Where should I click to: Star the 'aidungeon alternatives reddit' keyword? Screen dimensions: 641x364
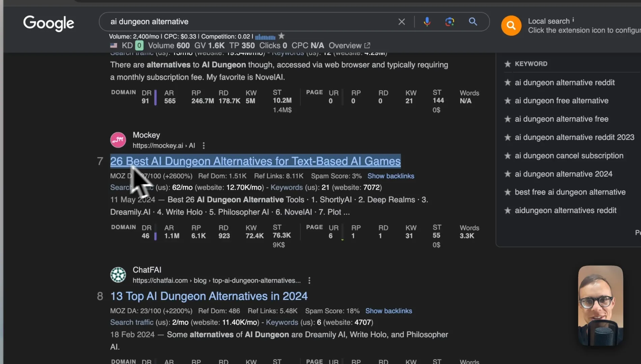507,211
